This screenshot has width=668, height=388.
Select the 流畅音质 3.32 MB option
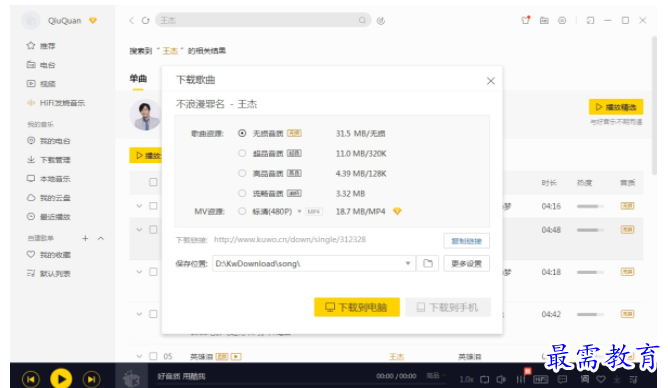tap(242, 193)
